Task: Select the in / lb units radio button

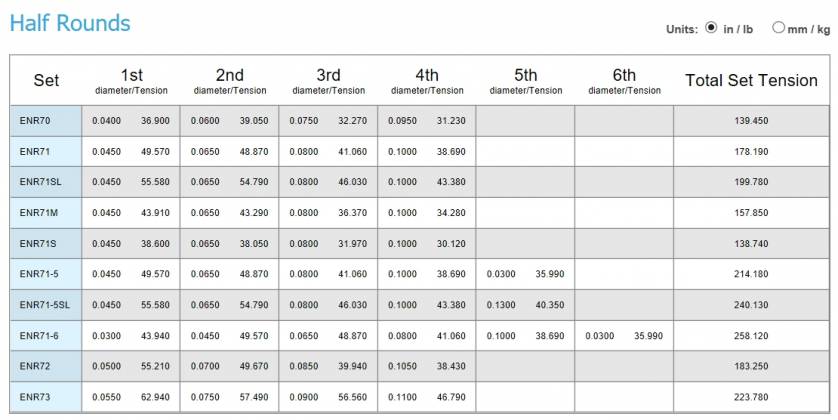Action: coord(711,27)
